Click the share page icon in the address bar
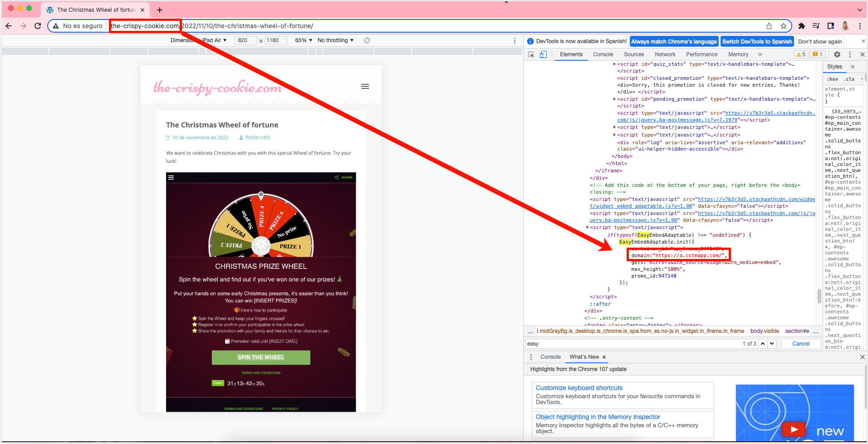This screenshot has width=868, height=444. coord(769,26)
